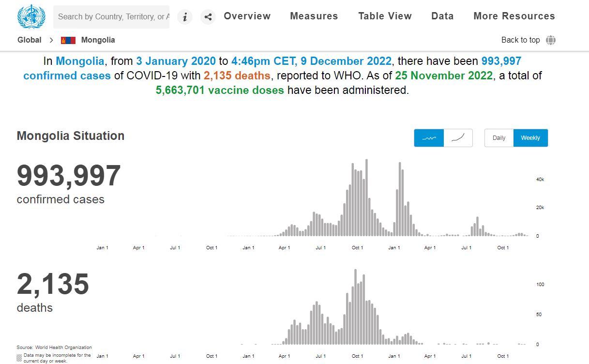Click the 3 January 2020 date text
Image resolution: width=589 pixels, height=364 pixels.
pyautogui.click(x=176, y=61)
